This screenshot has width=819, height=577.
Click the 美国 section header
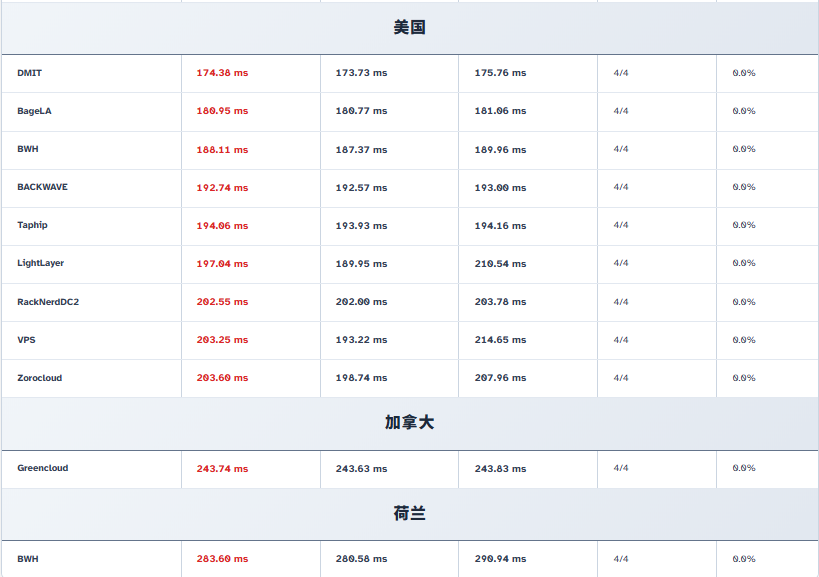click(409, 28)
